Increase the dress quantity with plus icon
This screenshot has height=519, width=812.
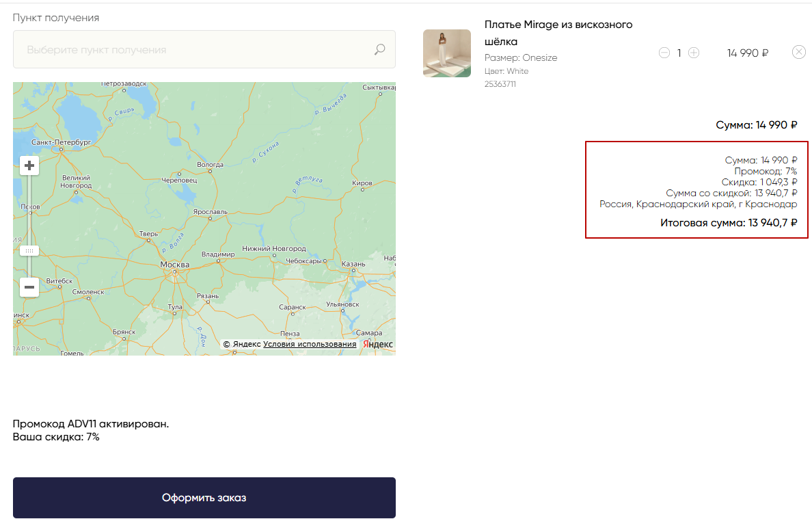point(694,53)
